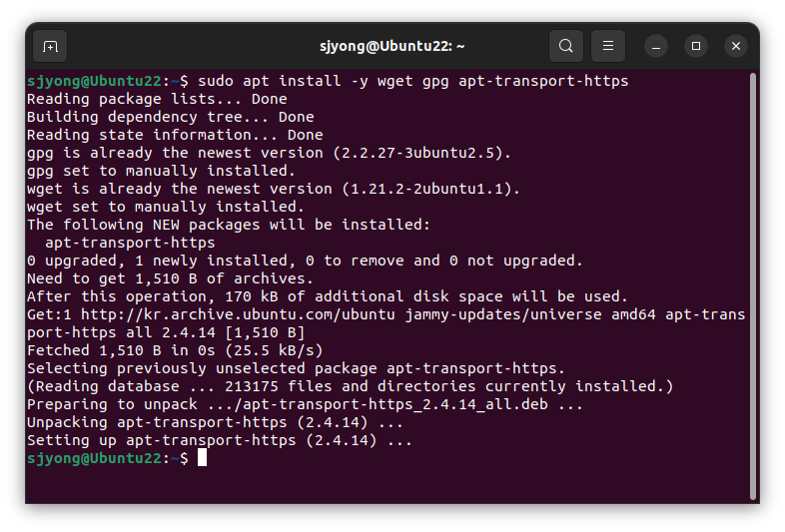Viewport: 785px width, 532px height.
Task: Open the hamburger menu
Action: tap(608, 46)
